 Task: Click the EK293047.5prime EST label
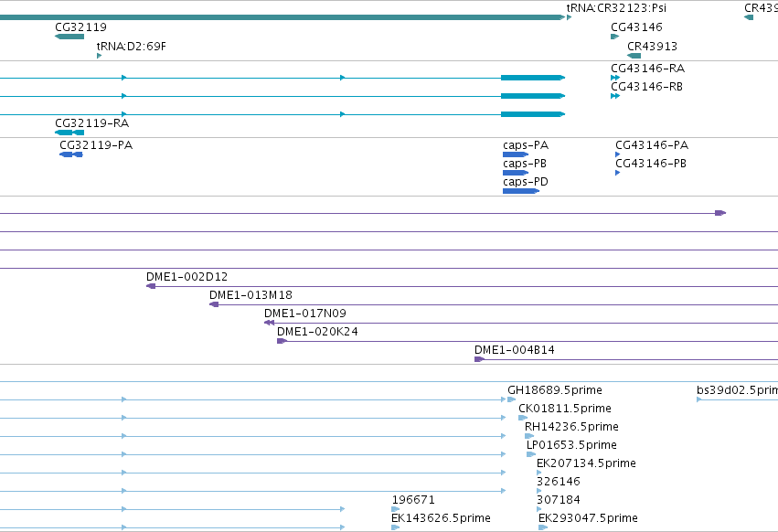pos(588,518)
